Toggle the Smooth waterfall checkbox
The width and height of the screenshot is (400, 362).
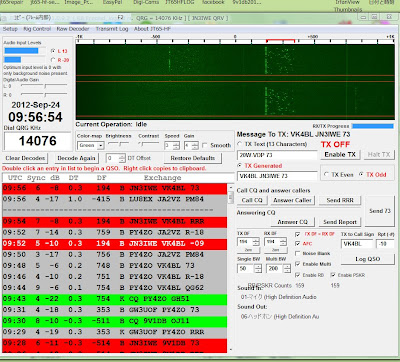[205, 145]
